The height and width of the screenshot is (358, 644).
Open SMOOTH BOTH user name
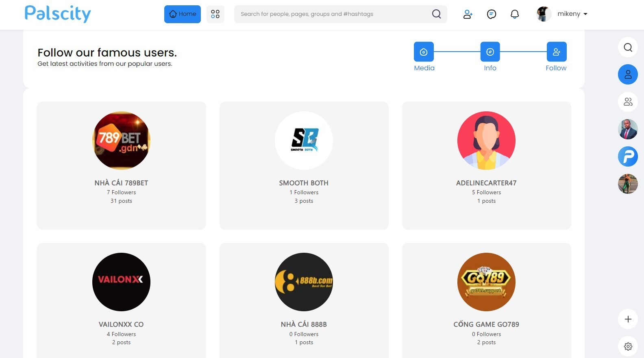tap(304, 183)
